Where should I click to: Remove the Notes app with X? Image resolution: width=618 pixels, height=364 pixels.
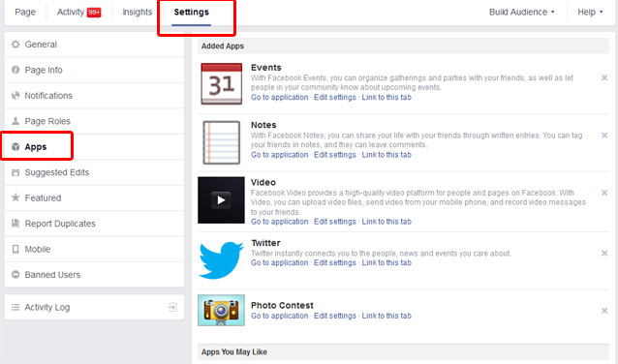point(604,136)
